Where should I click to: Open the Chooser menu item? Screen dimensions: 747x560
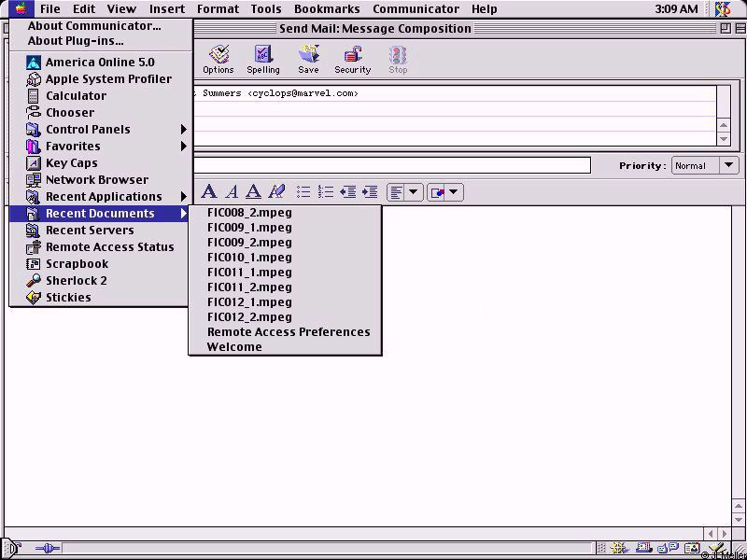(101, 113)
